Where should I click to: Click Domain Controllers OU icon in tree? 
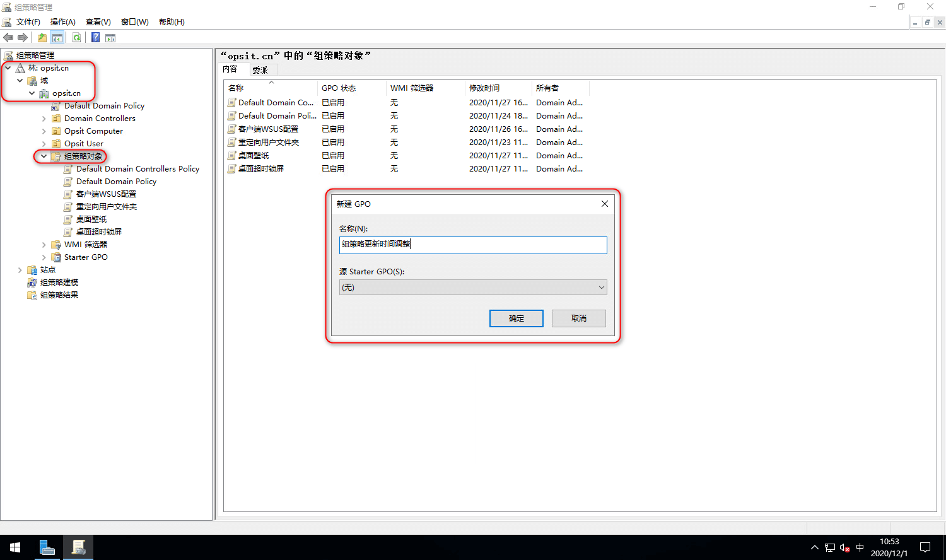(56, 119)
